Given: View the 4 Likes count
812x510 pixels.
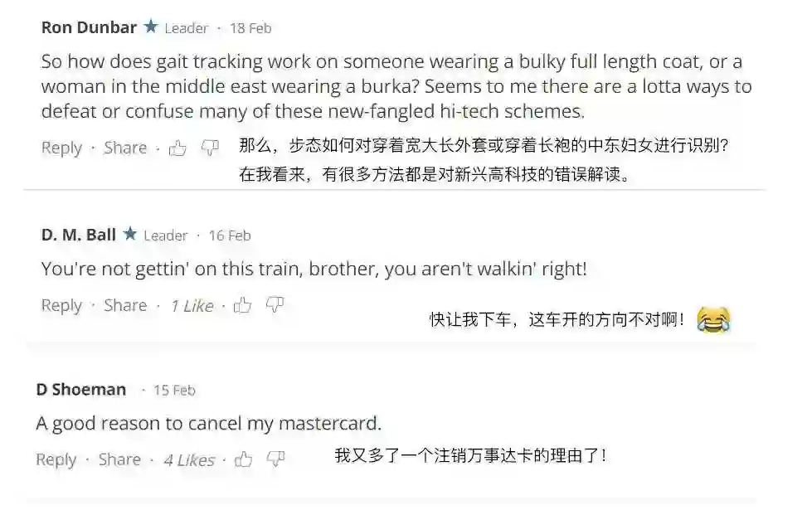Looking at the screenshot, I should pos(189,460).
